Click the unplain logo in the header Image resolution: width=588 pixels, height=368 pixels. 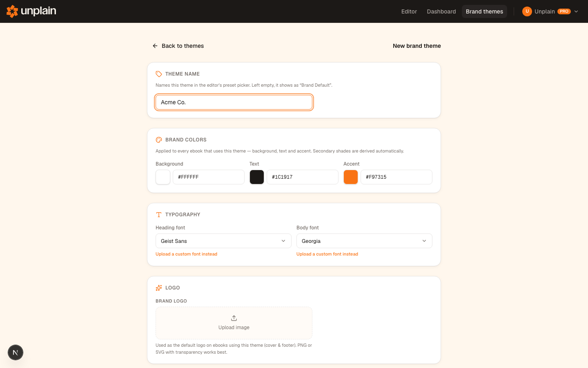coord(31,11)
